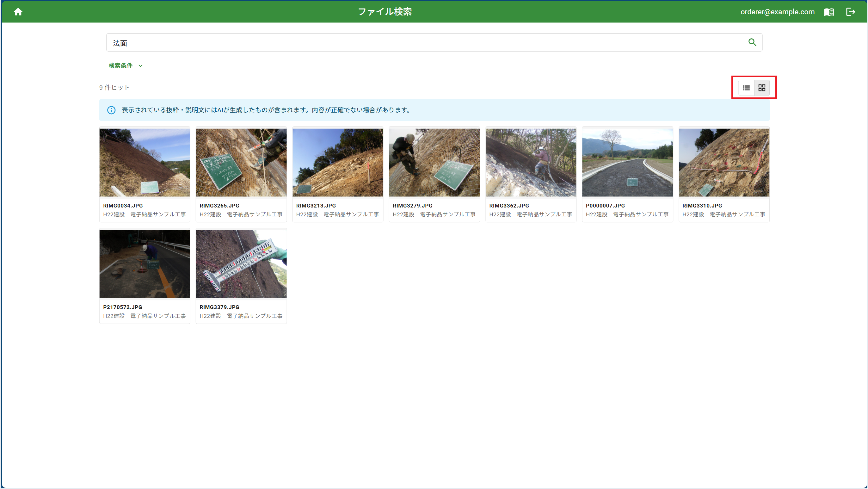Select the file name RIMG3213.JPG

(316, 206)
